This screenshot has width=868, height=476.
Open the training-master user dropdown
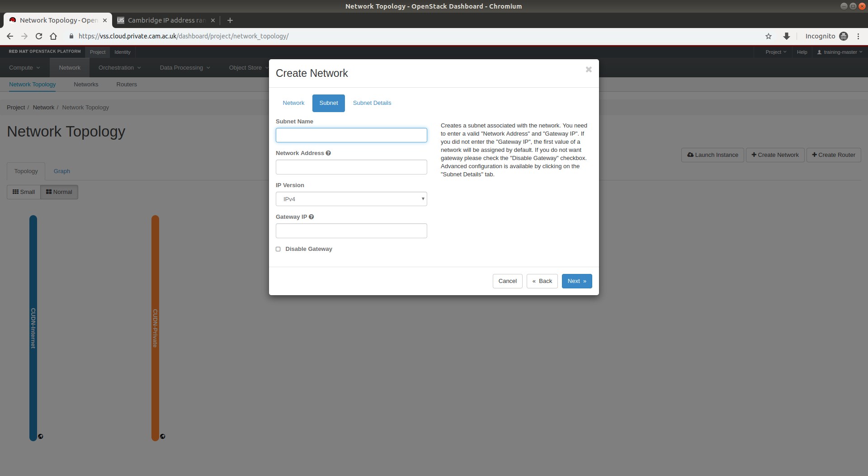coord(840,52)
